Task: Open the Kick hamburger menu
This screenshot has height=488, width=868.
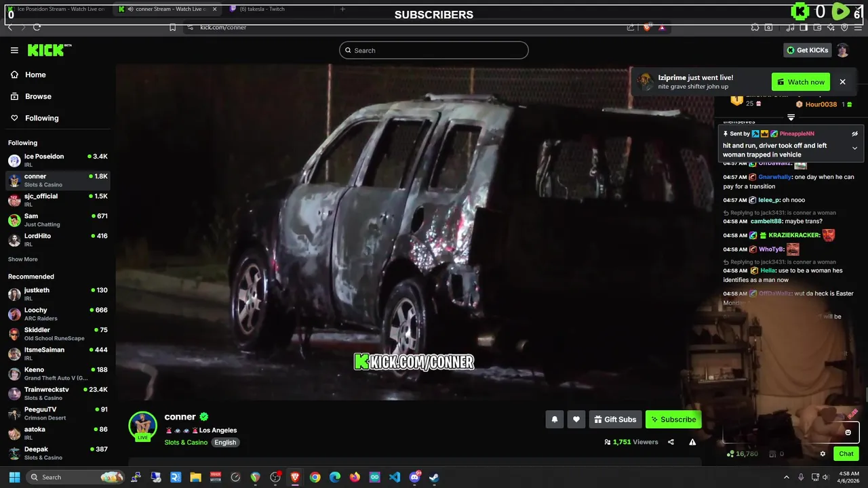Action: click(x=14, y=50)
